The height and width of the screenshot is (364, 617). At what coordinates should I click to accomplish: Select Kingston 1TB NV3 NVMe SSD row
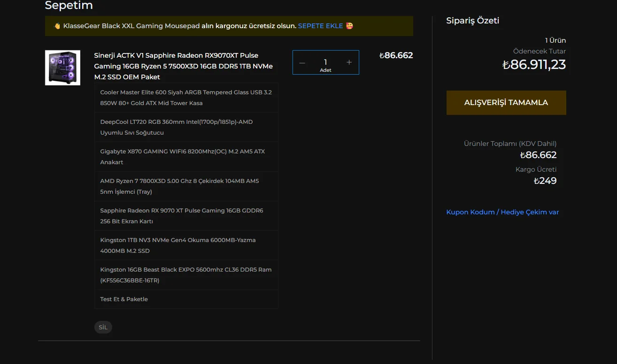tap(186, 245)
